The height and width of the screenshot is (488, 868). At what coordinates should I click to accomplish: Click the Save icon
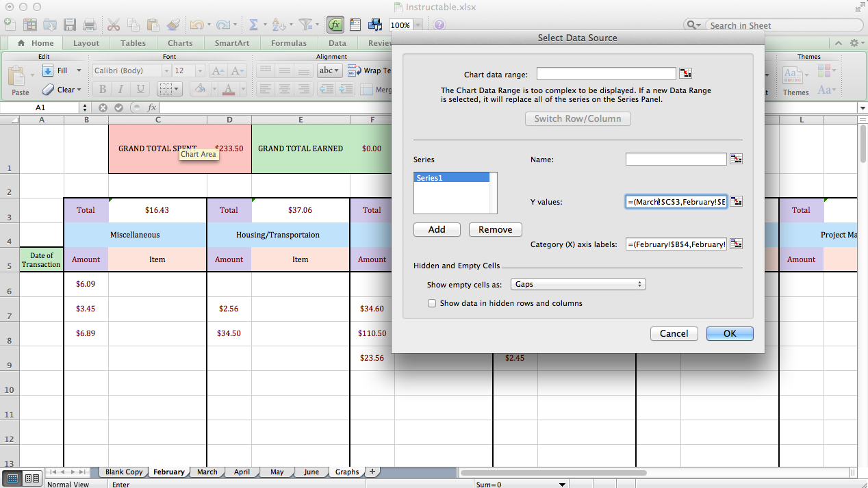(70, 24)
